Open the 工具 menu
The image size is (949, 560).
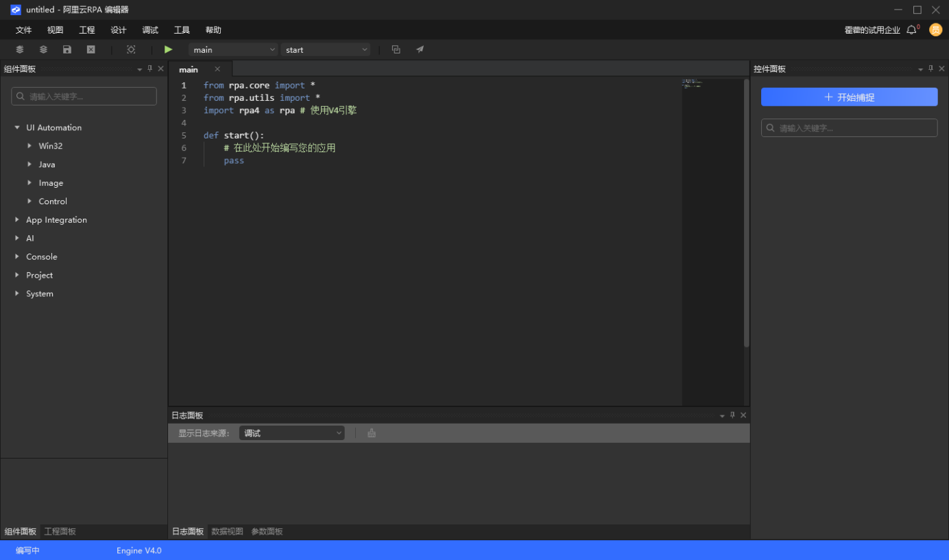click(182, 30)
